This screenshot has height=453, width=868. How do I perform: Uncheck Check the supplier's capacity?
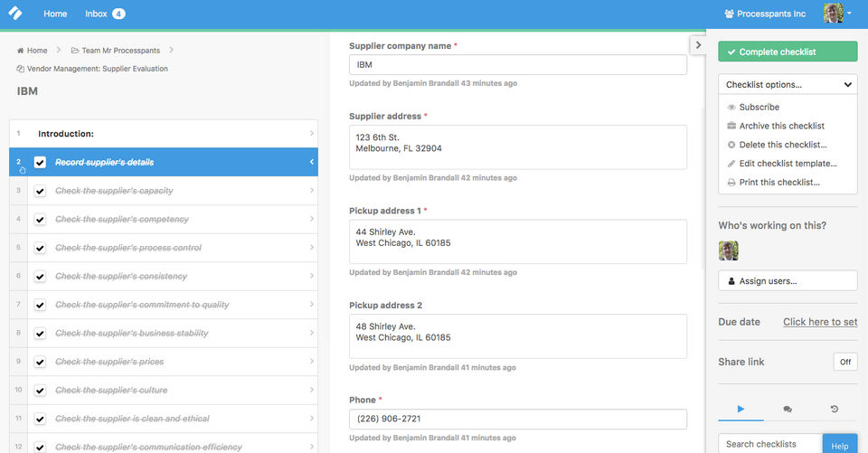(40, 191)
